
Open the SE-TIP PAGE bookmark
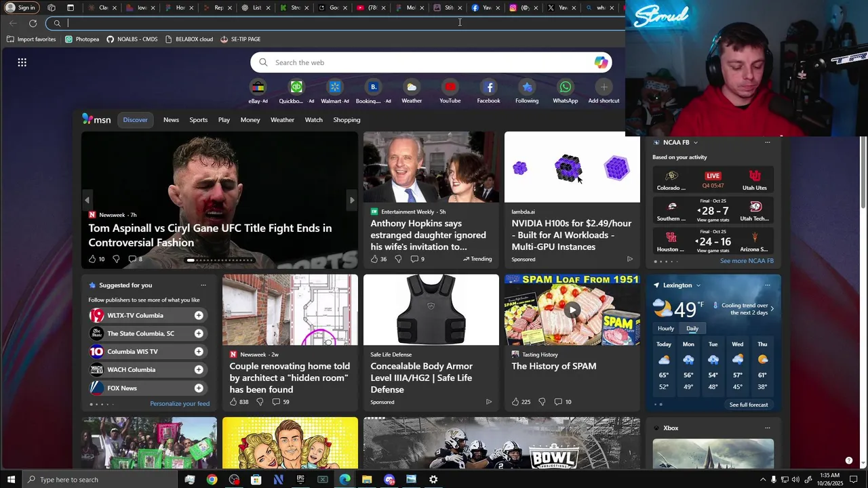click(x=241, y=39)
